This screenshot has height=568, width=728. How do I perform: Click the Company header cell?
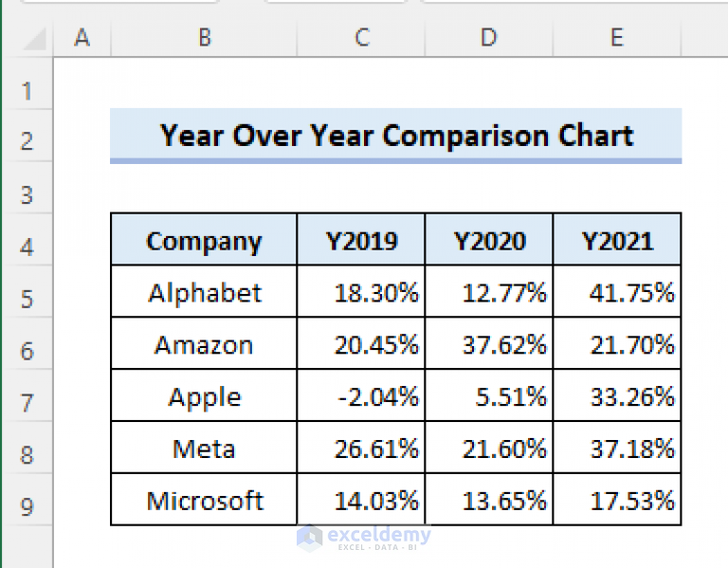(x=204, y=241)
